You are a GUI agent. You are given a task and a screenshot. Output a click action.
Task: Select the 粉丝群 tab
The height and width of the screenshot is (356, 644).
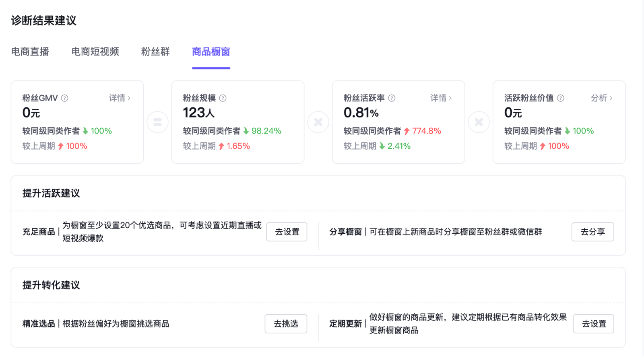[155, 52]
